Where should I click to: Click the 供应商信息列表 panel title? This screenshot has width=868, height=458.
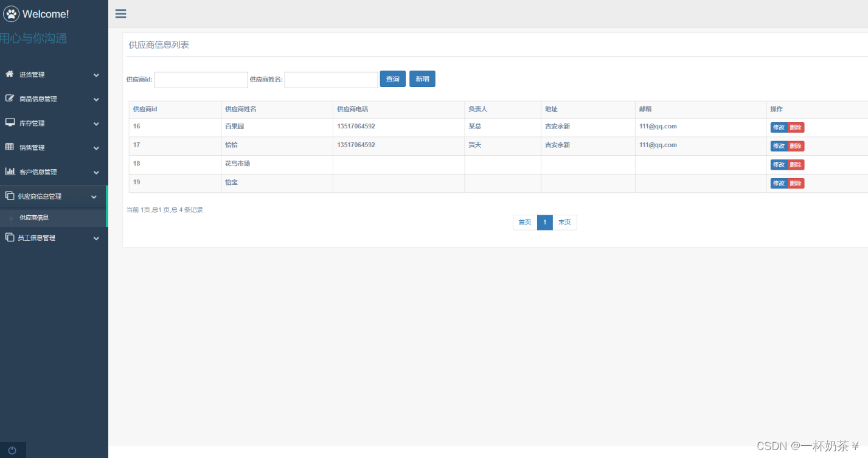(159, 45)
